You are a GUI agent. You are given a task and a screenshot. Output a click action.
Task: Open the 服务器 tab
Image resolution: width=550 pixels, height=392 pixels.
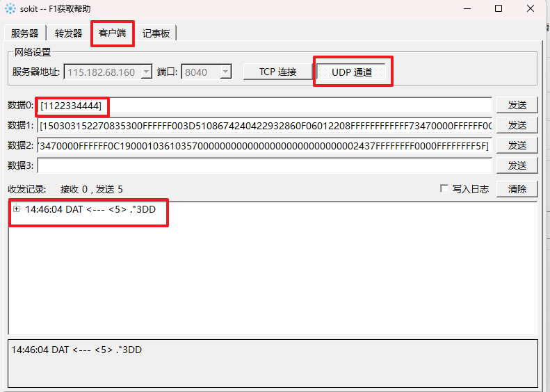tap(25, 33)
